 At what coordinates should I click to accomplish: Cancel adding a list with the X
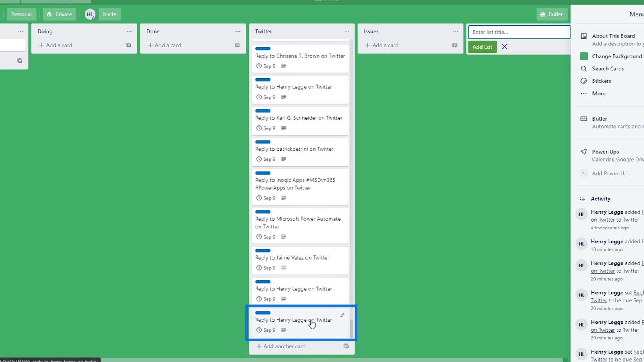pyautogui.click(x=504, y=47)
